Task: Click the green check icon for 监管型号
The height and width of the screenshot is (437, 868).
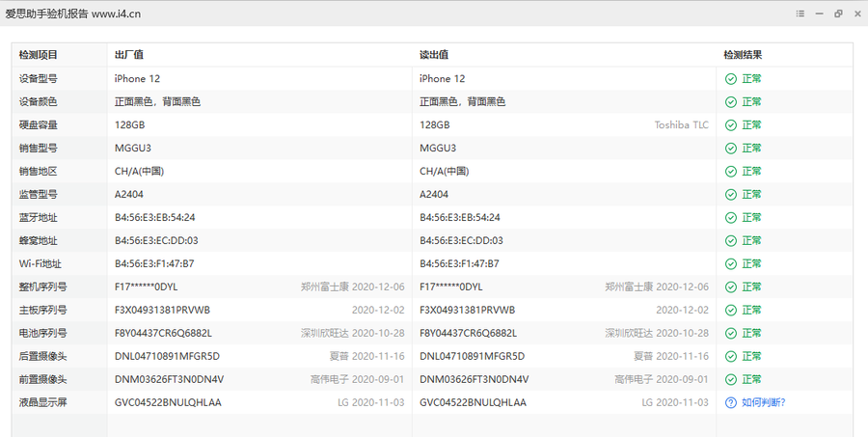Action: tap(731, 195)
